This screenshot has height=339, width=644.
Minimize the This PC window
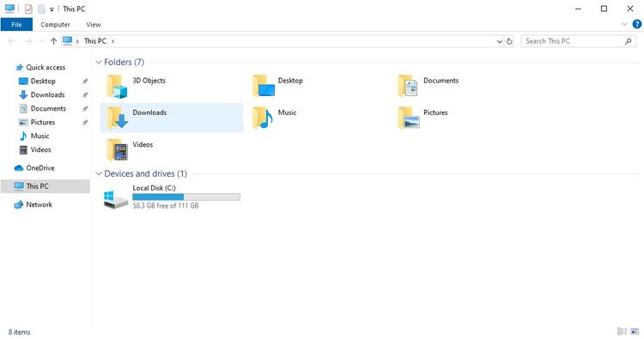pyautogui.click(x=578, y=9)
